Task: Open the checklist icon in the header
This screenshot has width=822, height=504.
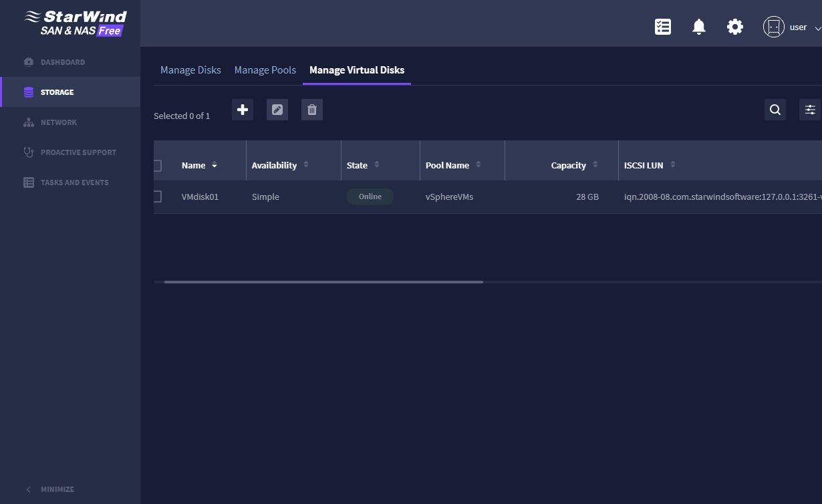Action: (663, 26)
